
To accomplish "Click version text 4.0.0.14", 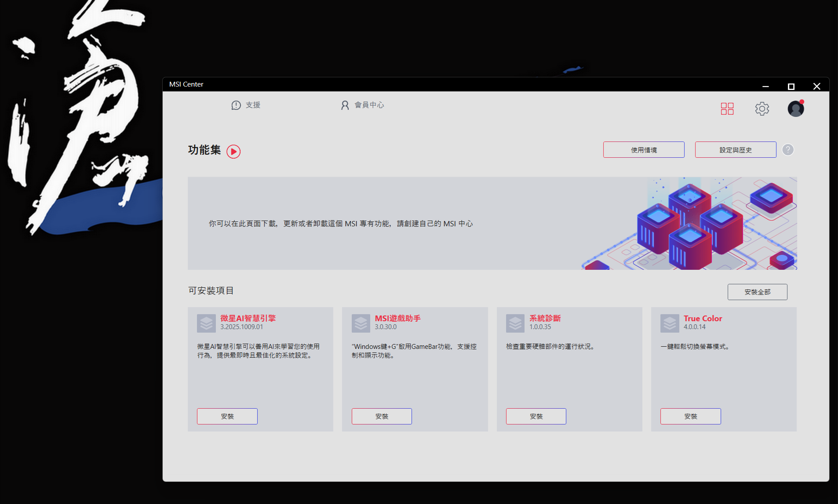I will (695, 327).
